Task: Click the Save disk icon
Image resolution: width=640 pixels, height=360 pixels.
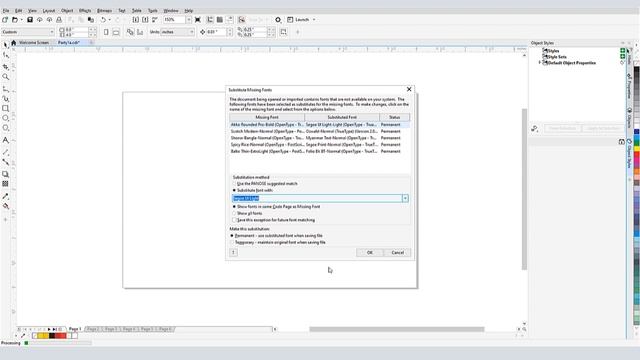Action: click(30, 20)
